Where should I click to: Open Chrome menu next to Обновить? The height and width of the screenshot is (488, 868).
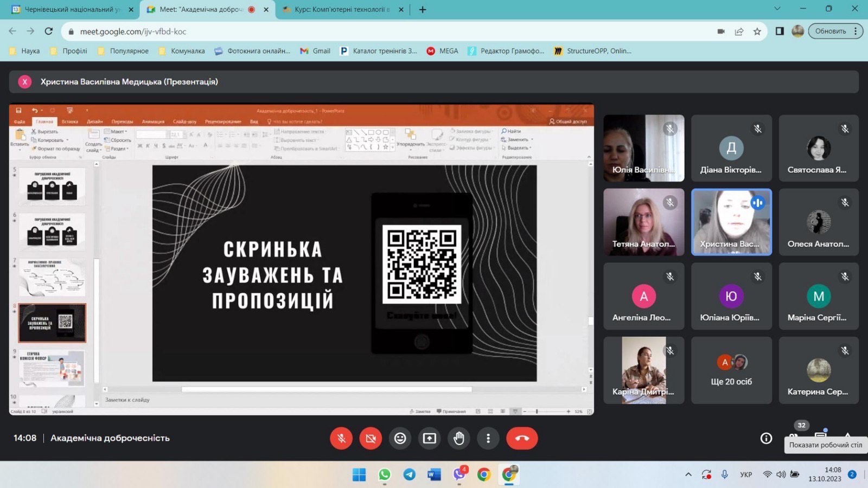[x=856, y=31]
